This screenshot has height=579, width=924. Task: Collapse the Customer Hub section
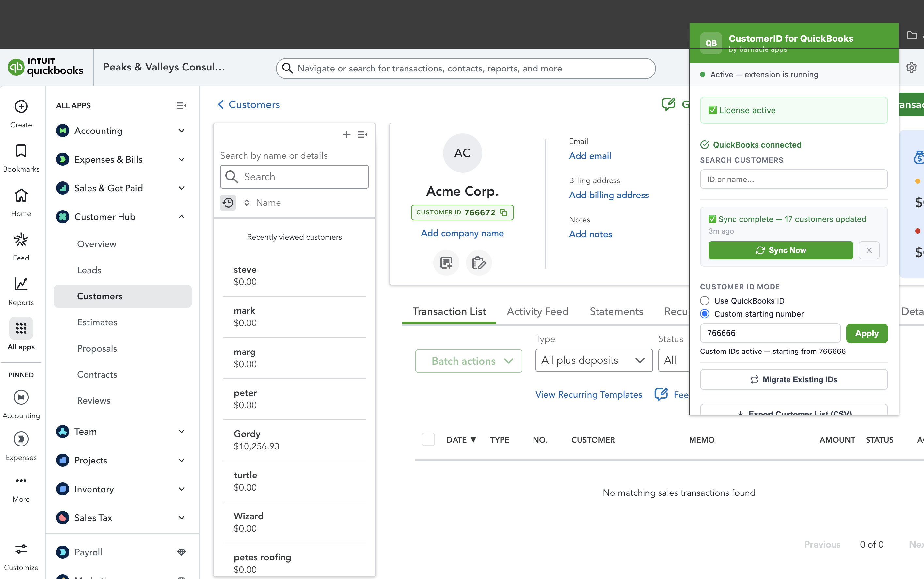pos(182,217)
